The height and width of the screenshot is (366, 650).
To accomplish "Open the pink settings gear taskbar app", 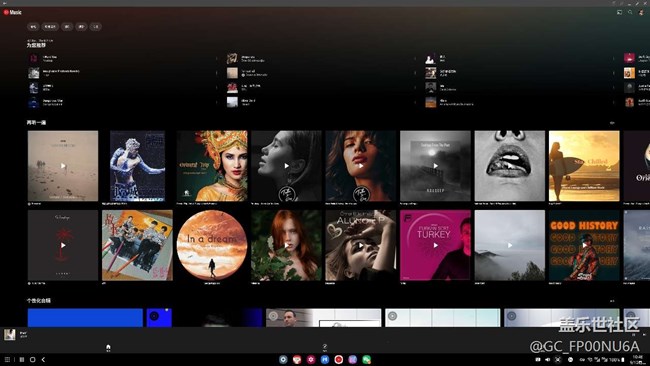I will [311, 359].
